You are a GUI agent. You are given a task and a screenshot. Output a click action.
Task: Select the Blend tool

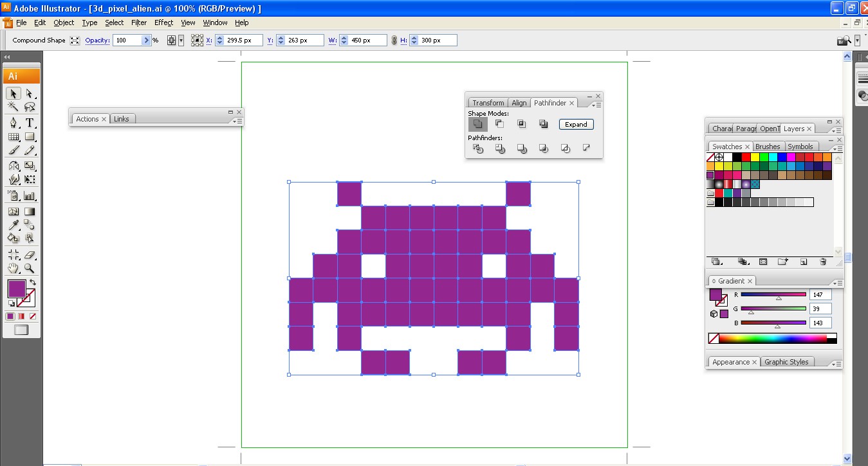tap(30, 225)
